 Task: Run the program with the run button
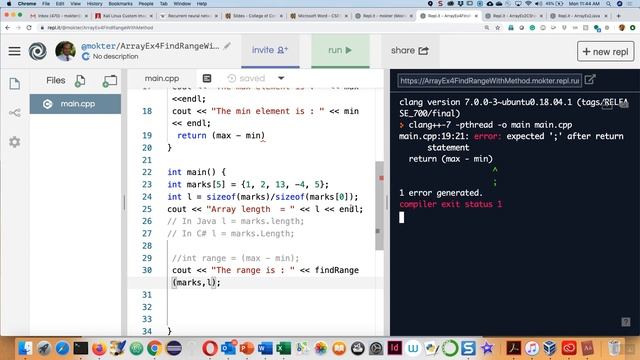click(340, 51)
